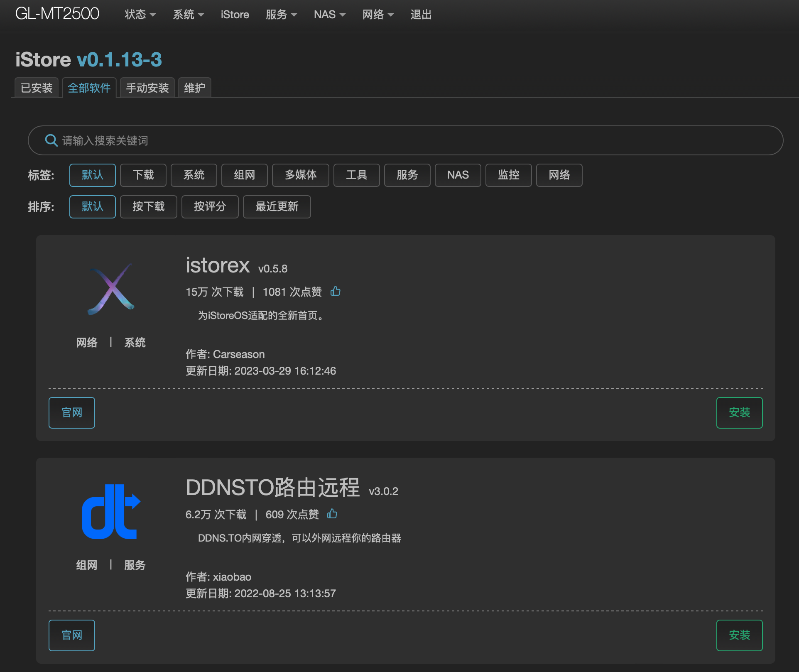Screen dimensions: 799x672
Task: Click the istorex X logo
Action: [111, 289]
